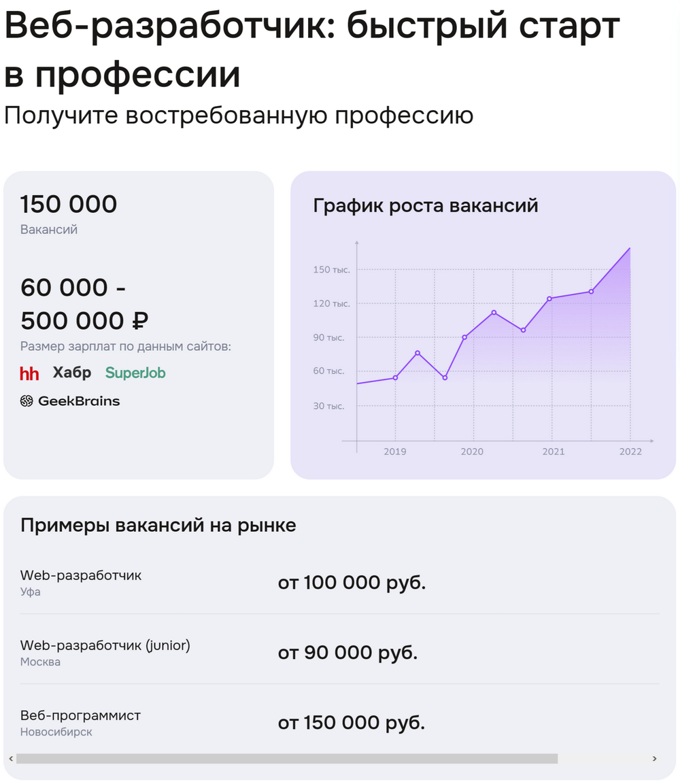Click 'Примеры вакансий на рынке' section heading
Viewport: 680px width, 784px height.
tap(158, 526)
